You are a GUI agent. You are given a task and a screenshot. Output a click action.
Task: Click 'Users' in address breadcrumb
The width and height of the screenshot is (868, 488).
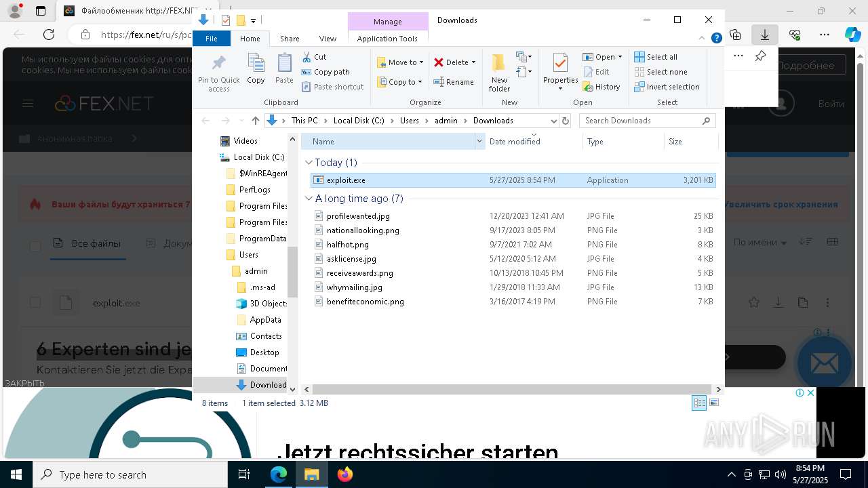coord(410,121)
